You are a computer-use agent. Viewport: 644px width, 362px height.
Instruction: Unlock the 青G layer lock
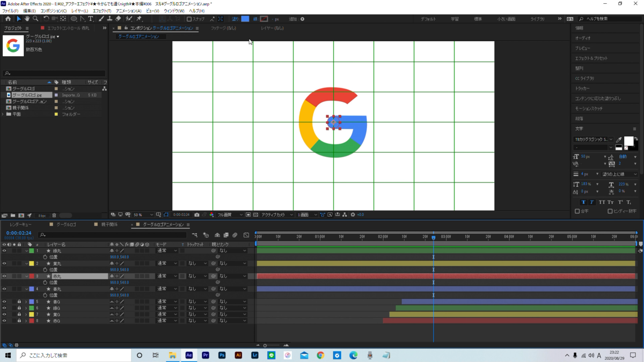click(x=19, y=302)
